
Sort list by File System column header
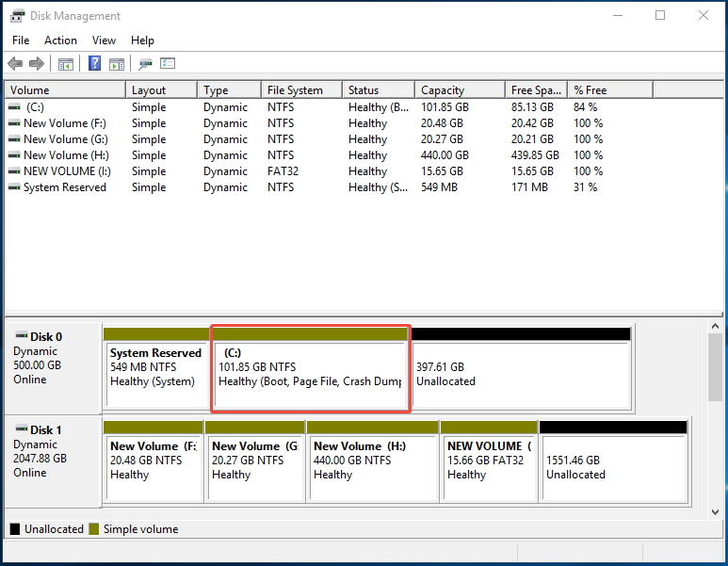[295, 90]
